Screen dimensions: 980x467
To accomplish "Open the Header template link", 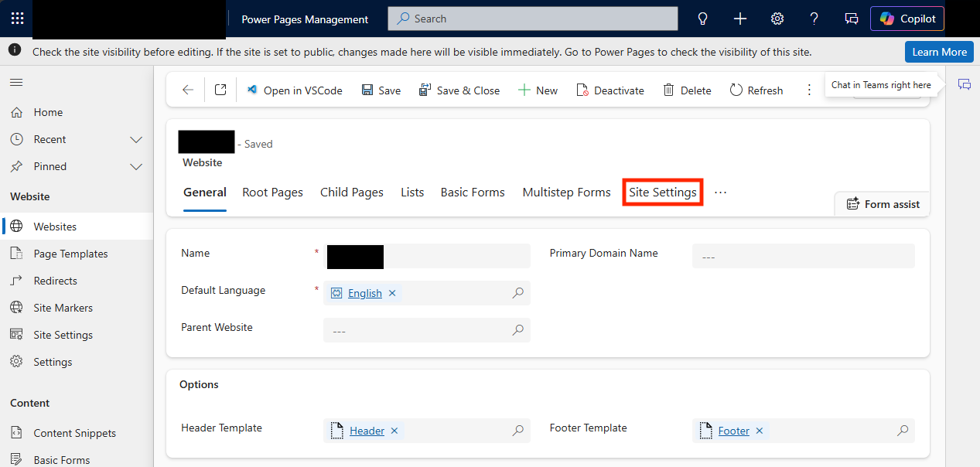I will point(367,431).
